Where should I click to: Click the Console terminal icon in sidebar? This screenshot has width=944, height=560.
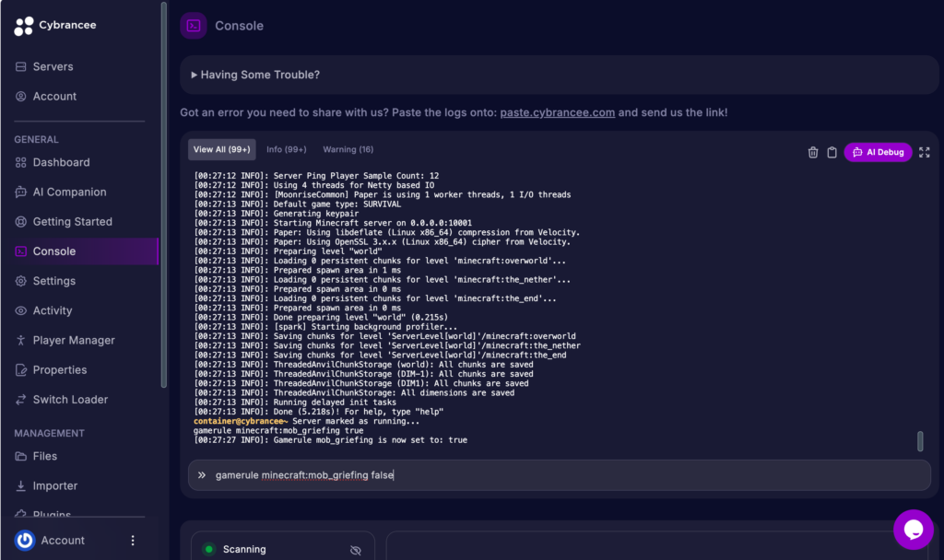click(x=21, y=251)
